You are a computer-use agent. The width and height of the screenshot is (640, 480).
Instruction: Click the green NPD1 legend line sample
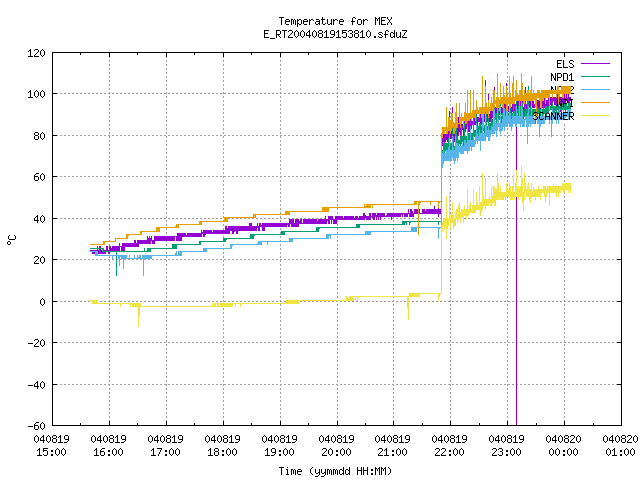596,77
